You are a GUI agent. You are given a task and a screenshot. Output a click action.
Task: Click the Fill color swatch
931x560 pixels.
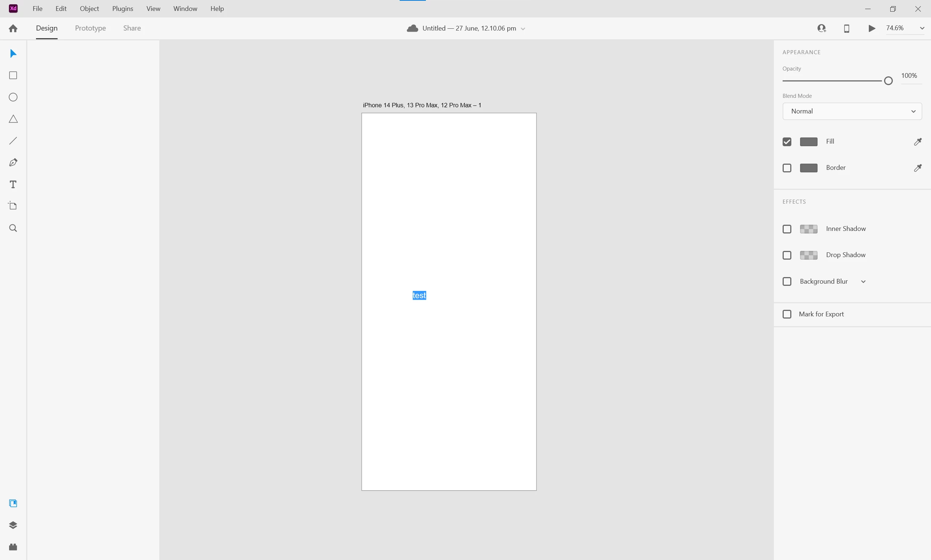pyautogui.click(x=808, y=142)
